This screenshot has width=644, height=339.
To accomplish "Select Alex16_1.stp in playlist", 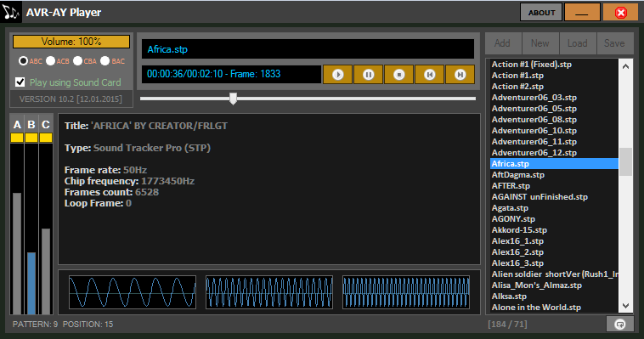I will click(554, 241).
